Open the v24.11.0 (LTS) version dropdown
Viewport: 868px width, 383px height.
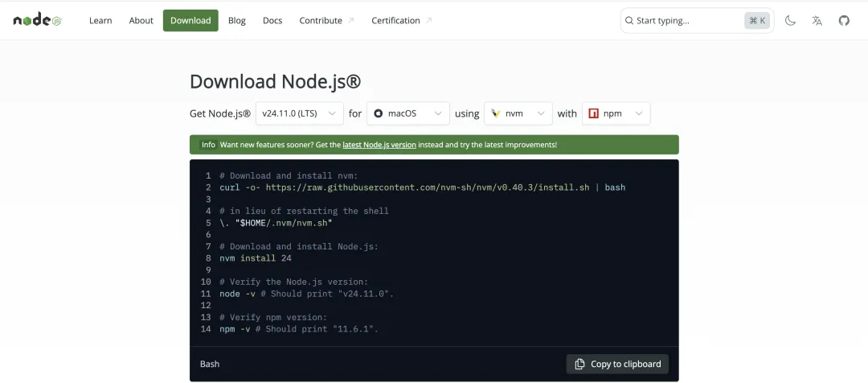point(300,113)
